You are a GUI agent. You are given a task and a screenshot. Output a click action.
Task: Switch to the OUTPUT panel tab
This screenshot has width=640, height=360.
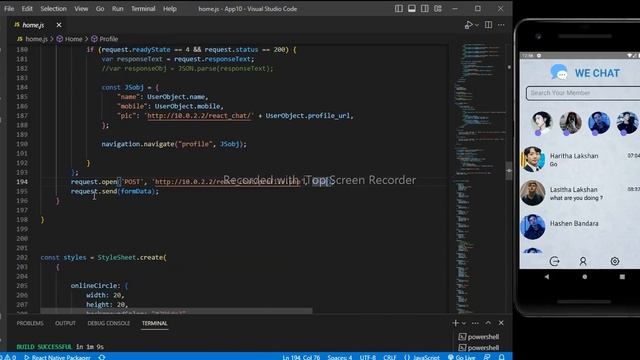click(65, 323)
